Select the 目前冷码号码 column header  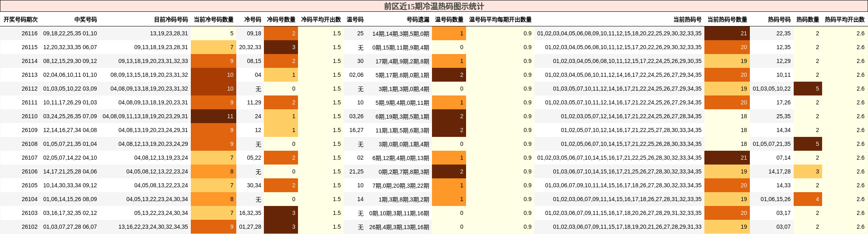[x=171, y=19]
